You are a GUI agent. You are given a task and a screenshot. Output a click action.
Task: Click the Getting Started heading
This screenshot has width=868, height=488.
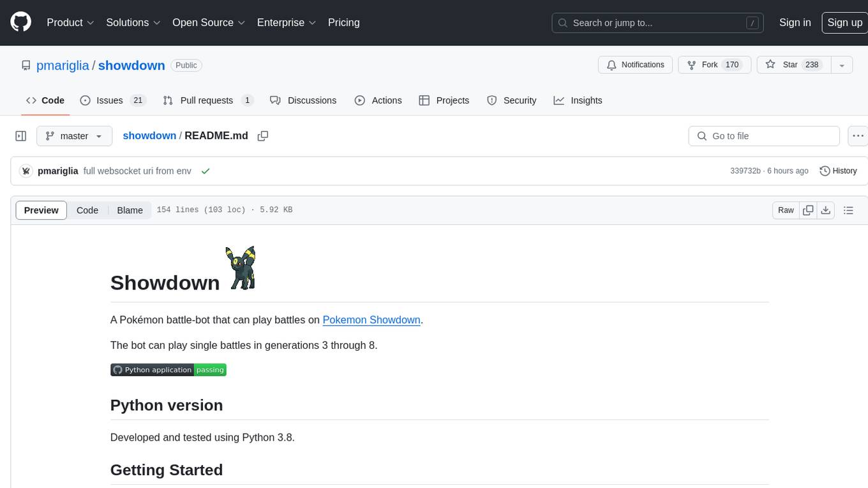[167, 470]
